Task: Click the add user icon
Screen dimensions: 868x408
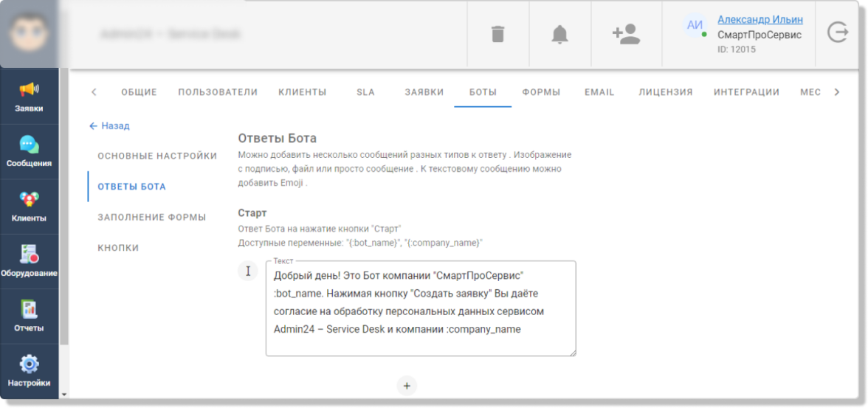Action: pos(626,35)
